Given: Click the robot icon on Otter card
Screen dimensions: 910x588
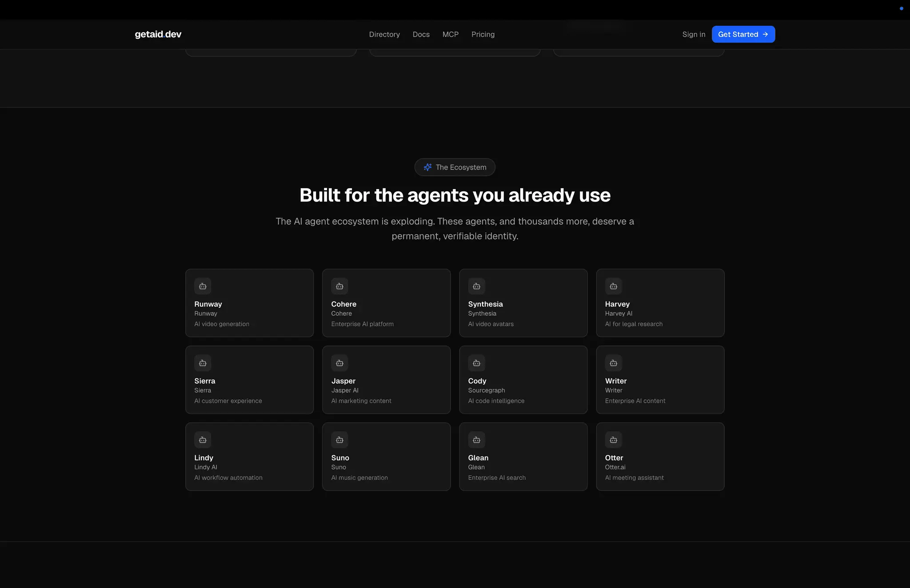Looking at the screenshot, I should coord(613,440).
